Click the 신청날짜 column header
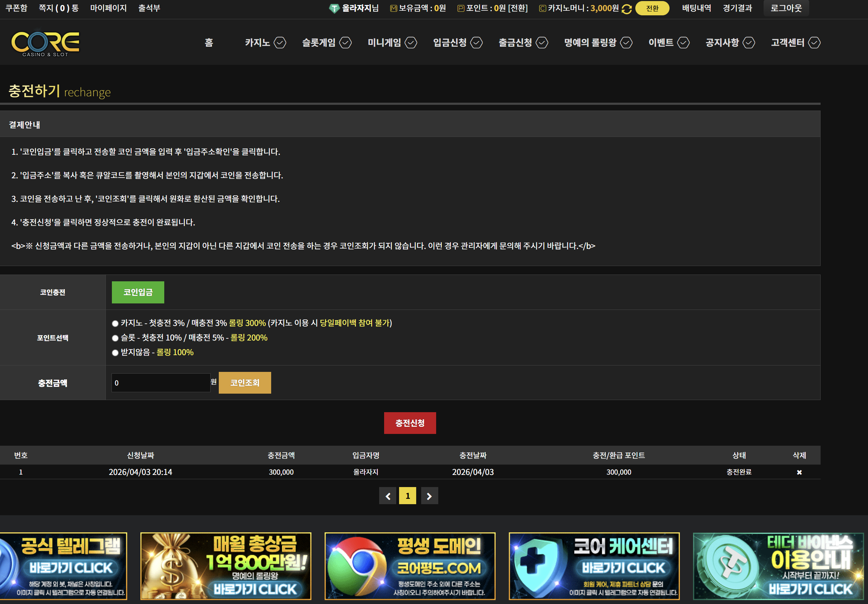 [140, 455]
